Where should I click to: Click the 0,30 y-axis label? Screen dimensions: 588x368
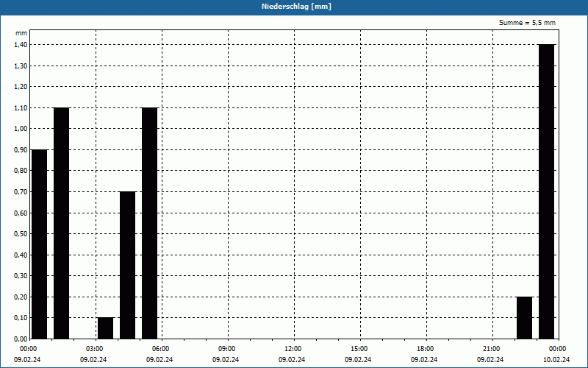pos(21,276)
